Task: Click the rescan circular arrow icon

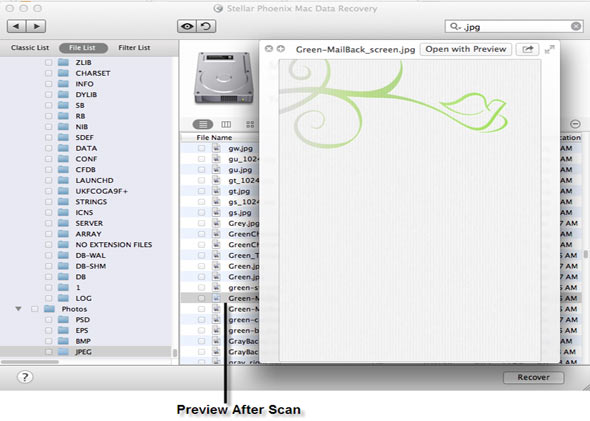Action: [206, 26]
